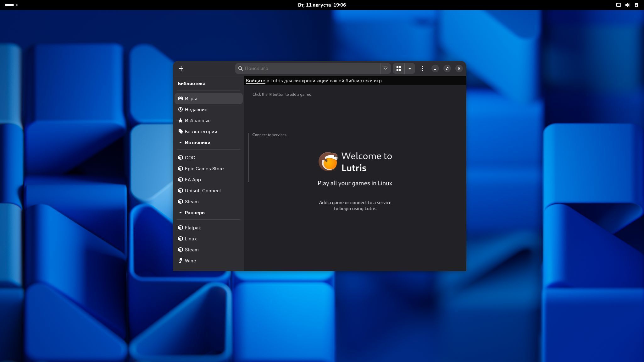Select the Flatpak runner

pos(208,228)
